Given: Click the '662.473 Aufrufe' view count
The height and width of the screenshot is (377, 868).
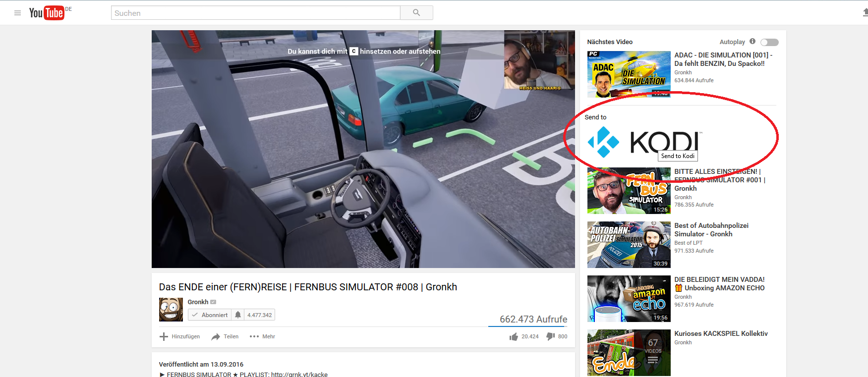Looking at the screenshot, I should pyautogui.click(x=533, y=319).
